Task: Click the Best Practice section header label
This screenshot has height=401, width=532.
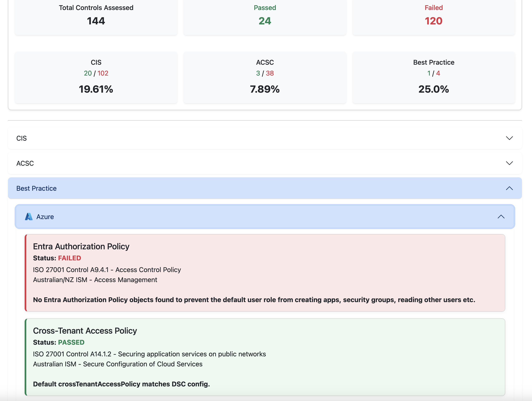Action: [36, 188]
